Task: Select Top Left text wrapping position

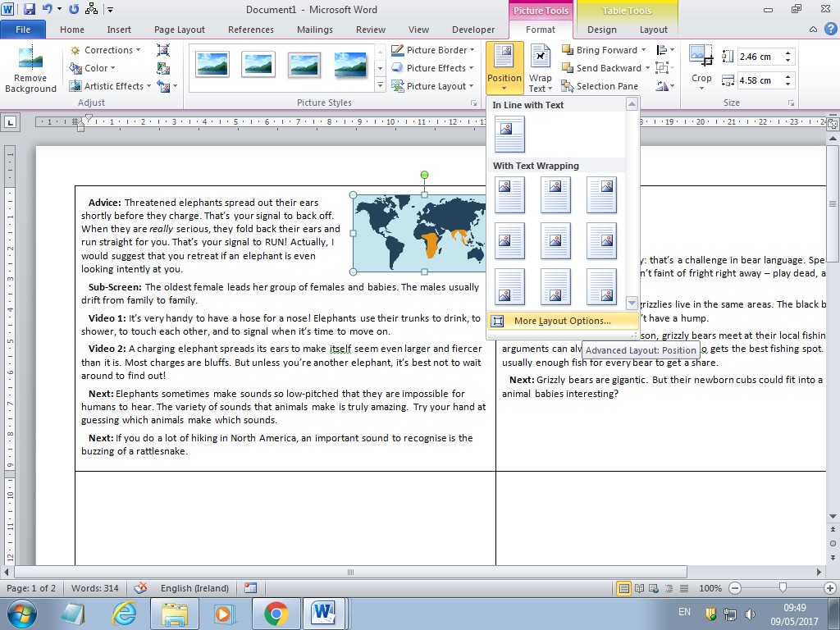Action: pos(509,195)
